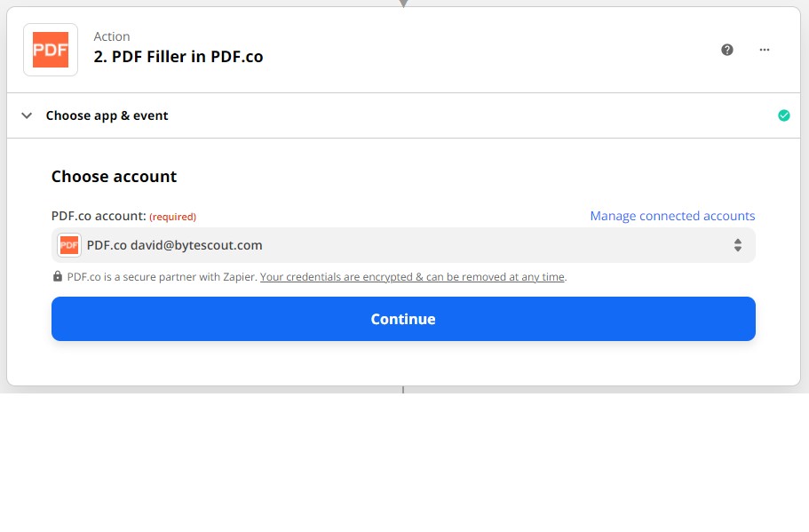Click the up-down arrows in account selector
809x532 pixels.
[738, 245]
